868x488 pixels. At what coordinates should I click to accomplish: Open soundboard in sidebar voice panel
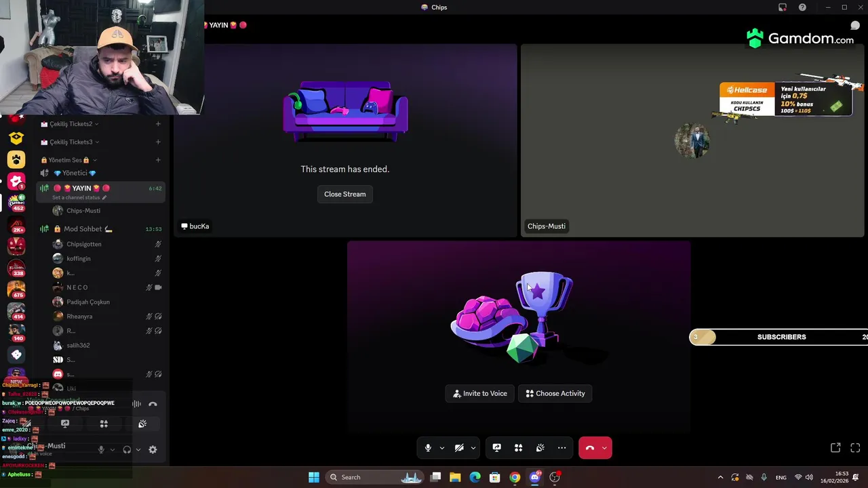[142, 424]
